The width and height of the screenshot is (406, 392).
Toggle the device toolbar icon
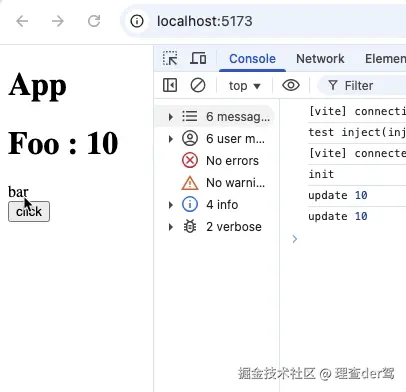click(x=198, y=58)
